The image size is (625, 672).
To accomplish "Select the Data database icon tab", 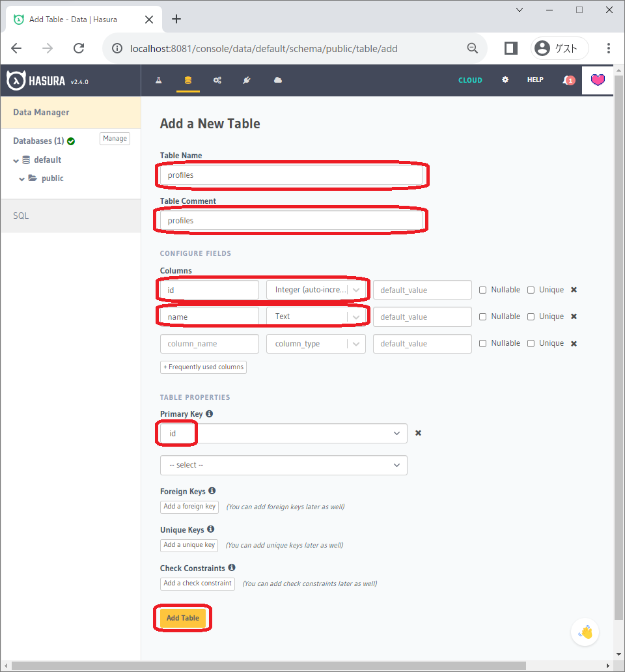I will pos(187,80).
